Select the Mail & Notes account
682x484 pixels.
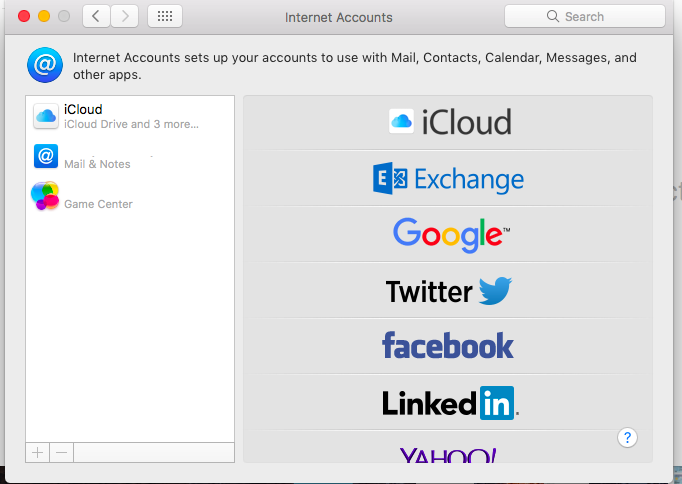[x=130, y=157]
